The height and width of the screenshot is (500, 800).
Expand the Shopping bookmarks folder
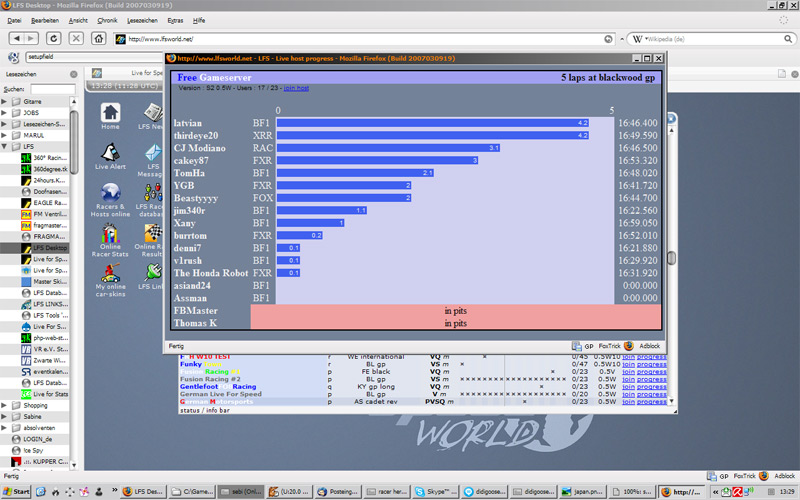[5, 406]
